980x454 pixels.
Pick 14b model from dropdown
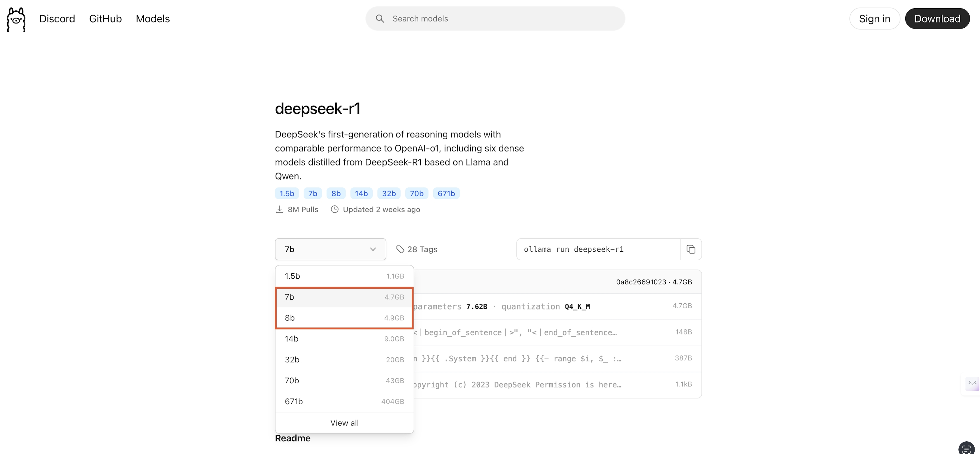click(x=344, y=339)
